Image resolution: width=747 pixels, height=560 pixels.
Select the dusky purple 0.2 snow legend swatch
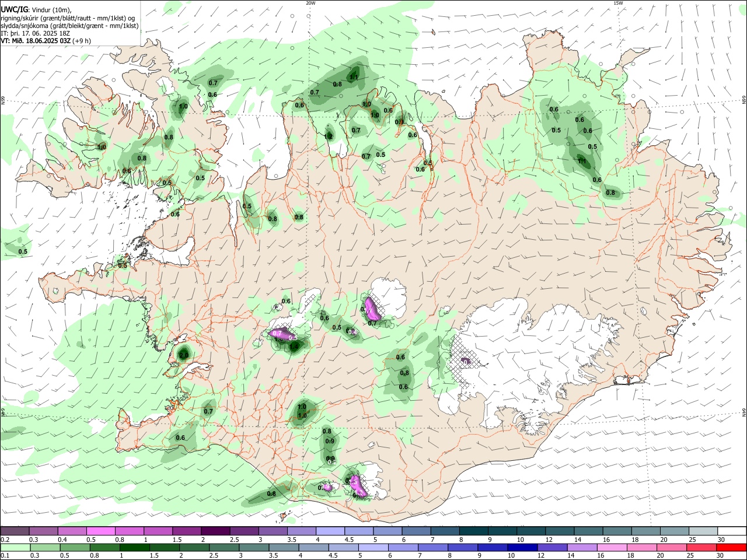(x=15, y=531)
